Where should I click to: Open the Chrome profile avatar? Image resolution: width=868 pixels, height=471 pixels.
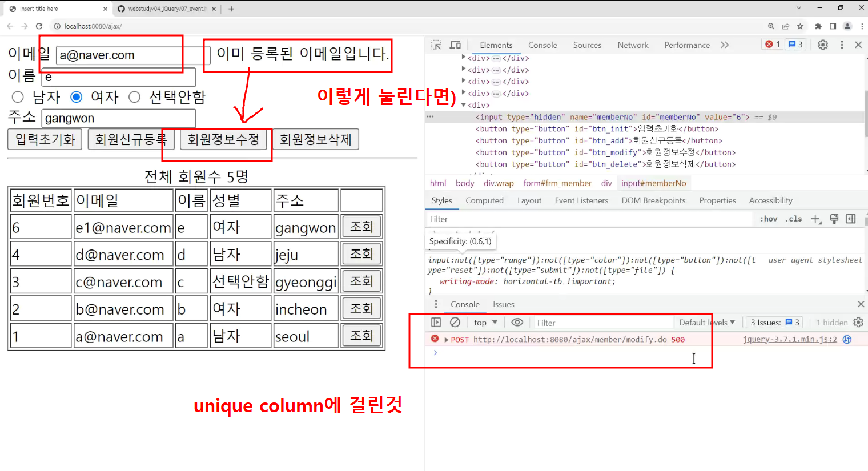(847, 26)
